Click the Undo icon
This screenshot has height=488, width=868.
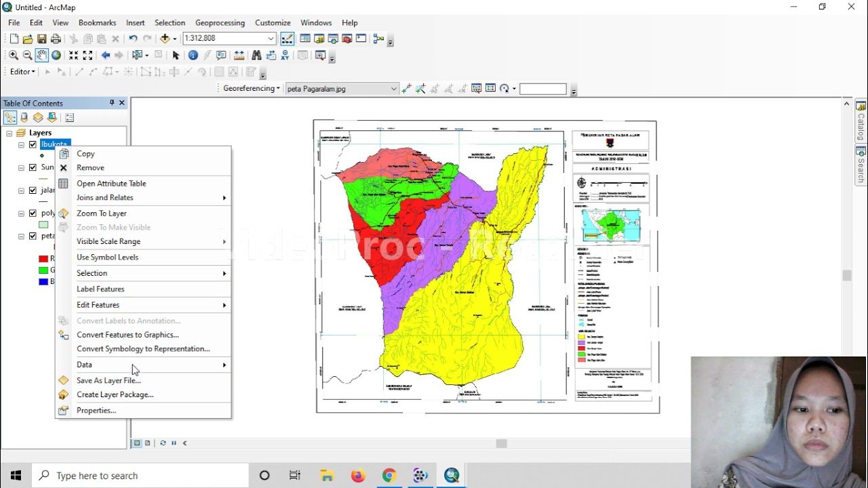click(x=133, y=39)
